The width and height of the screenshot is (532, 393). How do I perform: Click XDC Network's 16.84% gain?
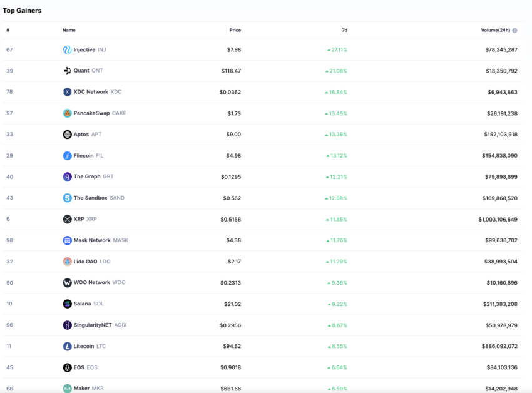coord(336,92)
